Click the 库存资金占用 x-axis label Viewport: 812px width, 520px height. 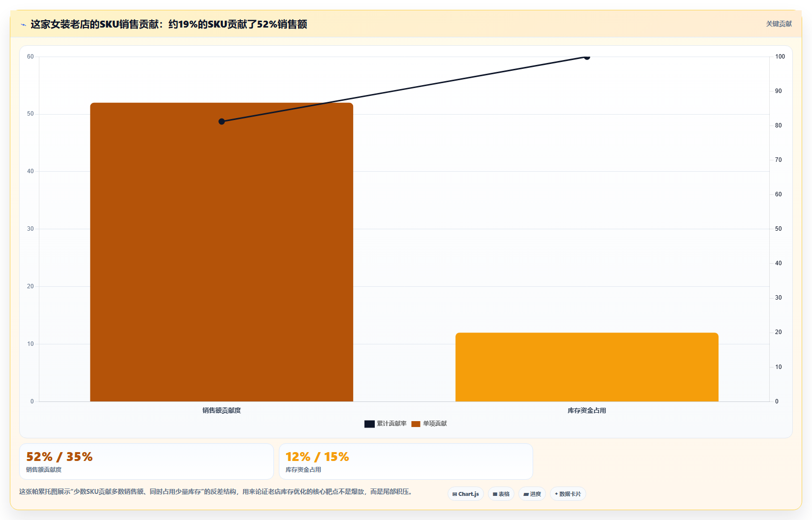coord(587,410)
